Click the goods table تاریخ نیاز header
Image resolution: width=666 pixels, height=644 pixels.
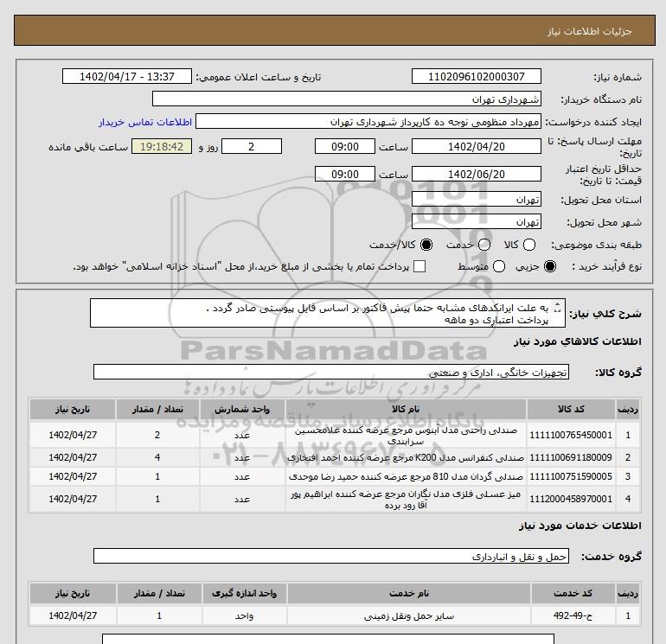(73, 409)
